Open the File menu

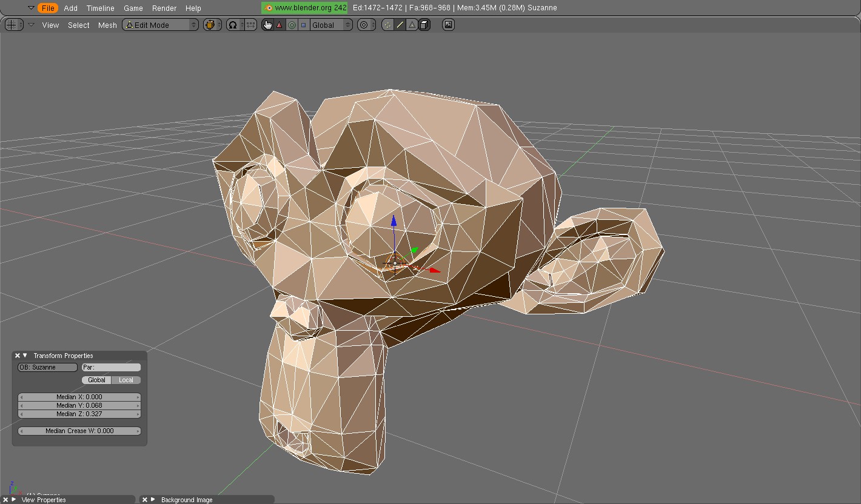coord(47,8)
